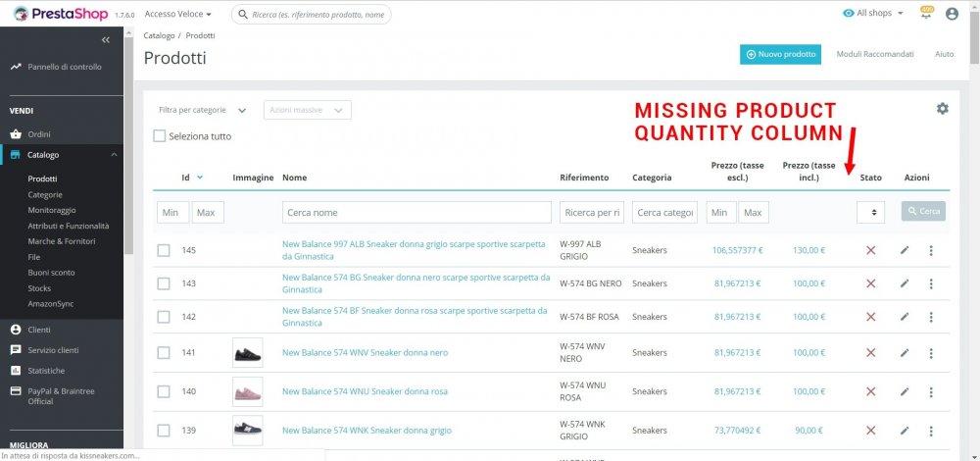Toggle the status X of product 143
This screenshot has width=980, height=461.
[870, 283]
